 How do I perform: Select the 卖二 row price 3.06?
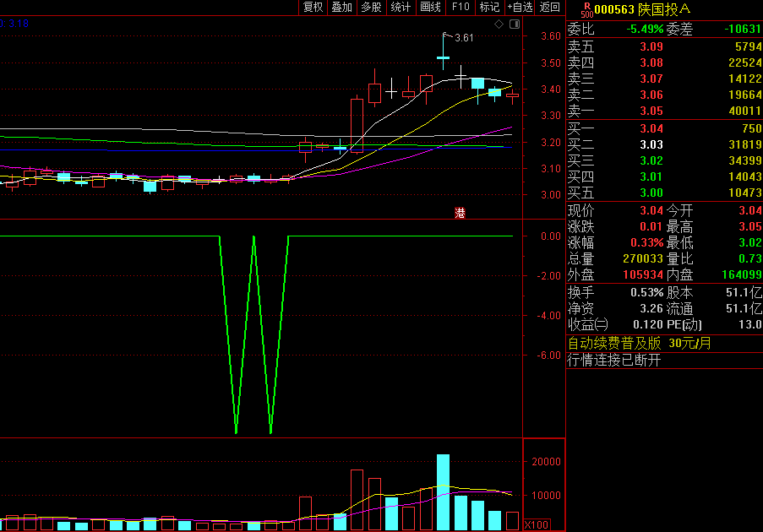click(651, 95)
